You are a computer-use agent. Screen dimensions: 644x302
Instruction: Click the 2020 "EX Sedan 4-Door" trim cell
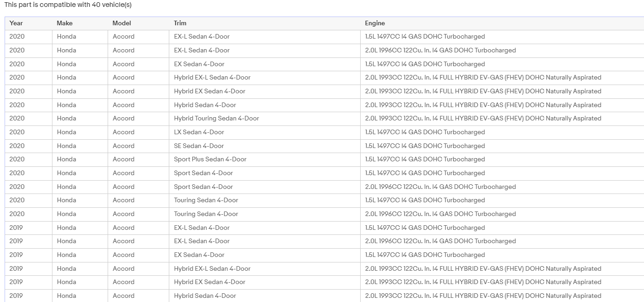tap(264, 64)
